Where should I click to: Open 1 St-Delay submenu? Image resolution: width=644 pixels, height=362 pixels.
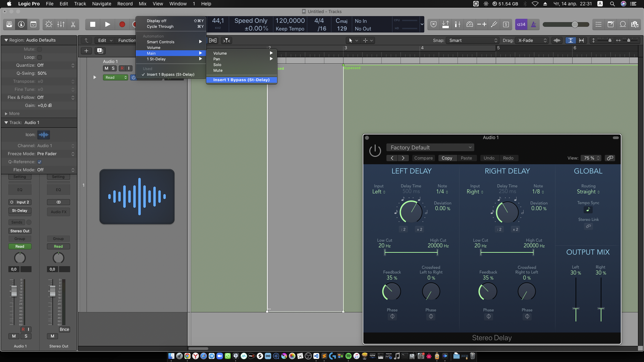(171, 59)
